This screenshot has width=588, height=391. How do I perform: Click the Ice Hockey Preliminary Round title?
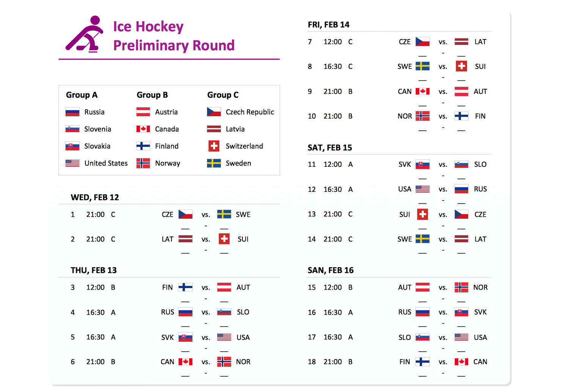[174, 36]
